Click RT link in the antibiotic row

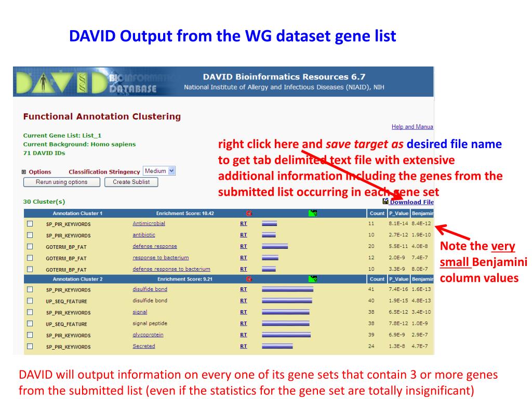click(x=244, y=235)
